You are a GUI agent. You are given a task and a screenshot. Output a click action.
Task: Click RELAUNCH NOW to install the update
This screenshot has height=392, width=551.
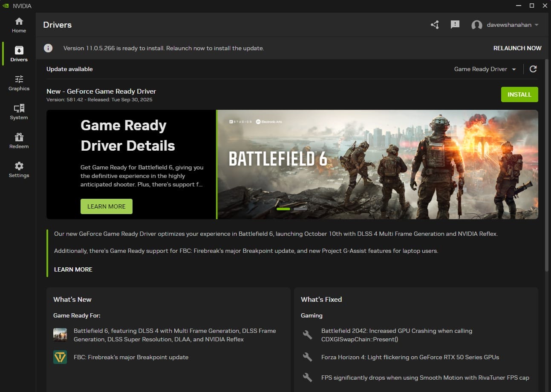[x=517, y=48]
